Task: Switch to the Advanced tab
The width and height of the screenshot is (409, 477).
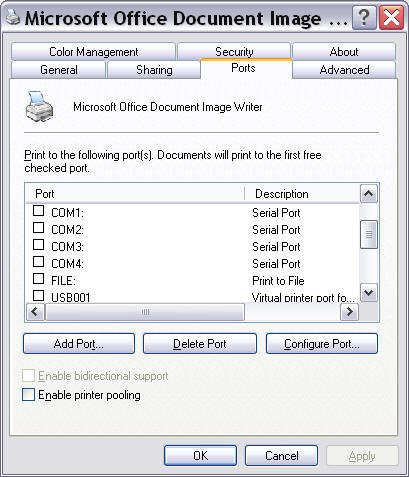Action: pyautogui.click(x=344, y=70)
